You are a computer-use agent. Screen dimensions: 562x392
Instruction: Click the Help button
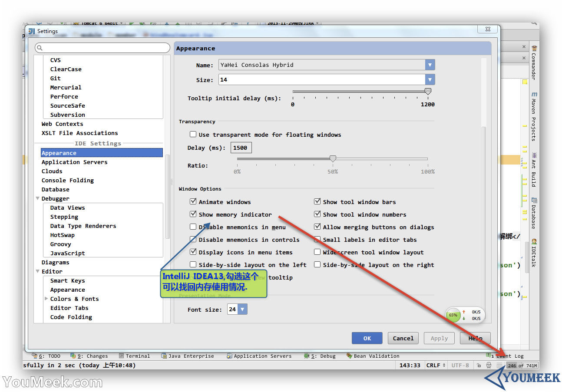click(x=475, y=339)
